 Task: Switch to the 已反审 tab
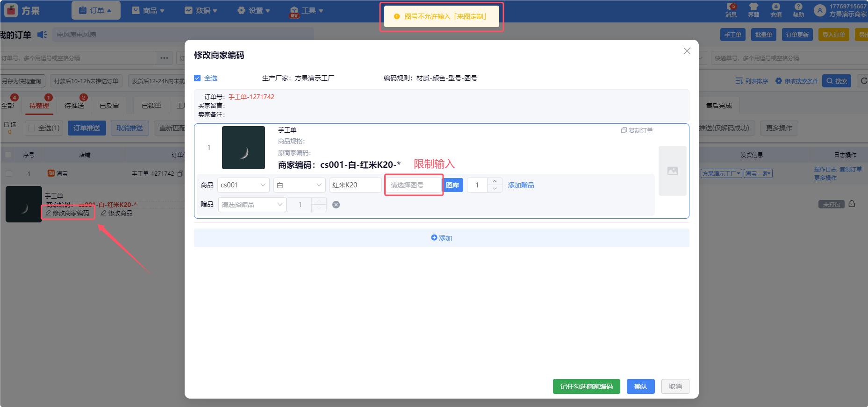coord(109,106)
